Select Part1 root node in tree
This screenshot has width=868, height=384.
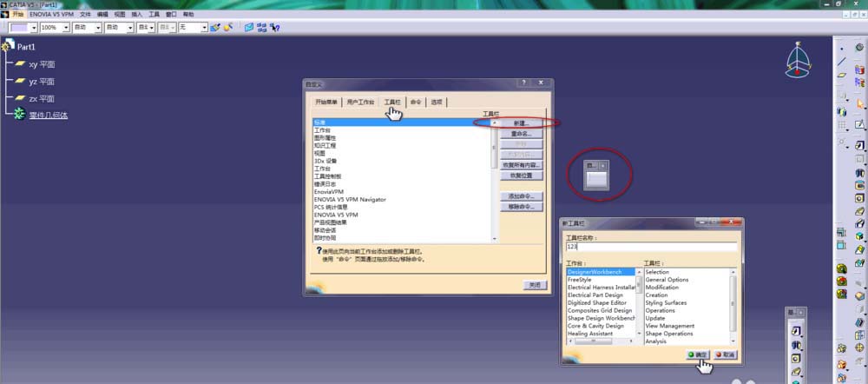(x=26, y=47)
